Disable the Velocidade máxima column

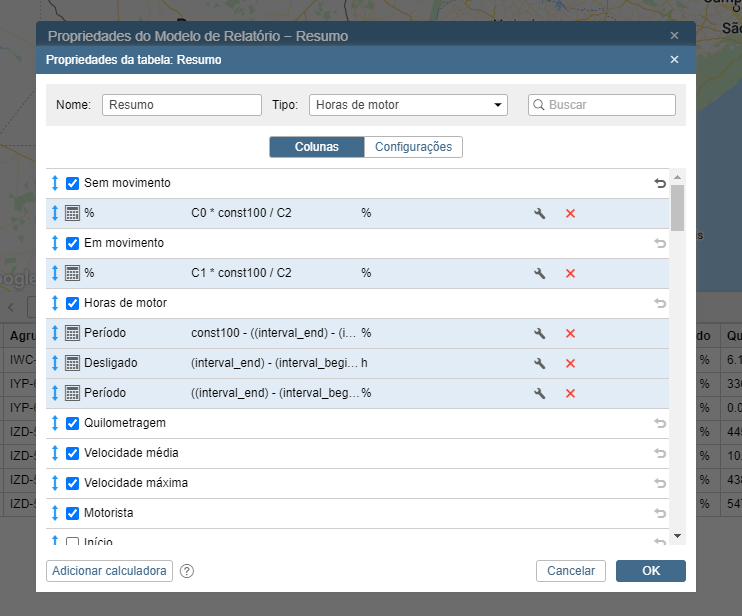pos(72,483)
